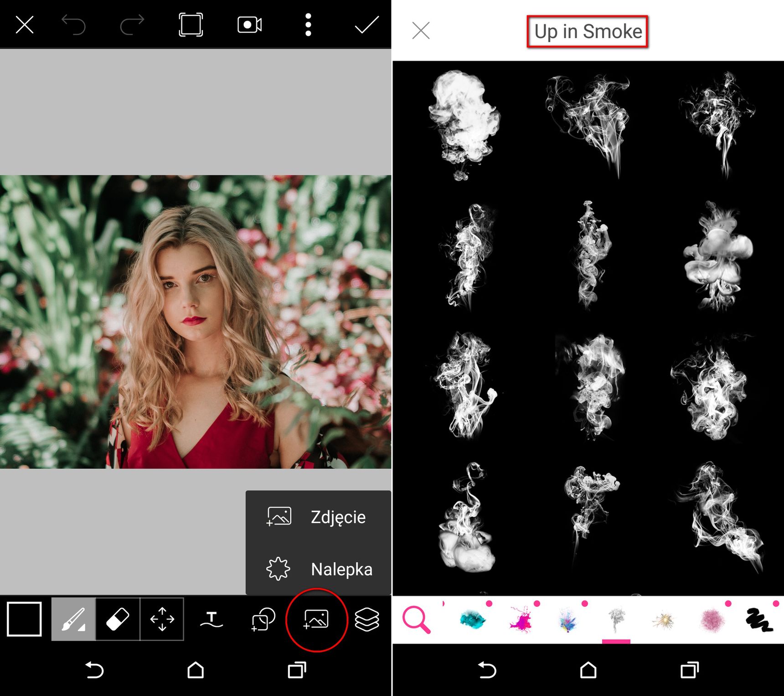Open the multicolor burst sticker pack
Screen dimensions: 784x696
pyautogui.click(x=568, y=619)
